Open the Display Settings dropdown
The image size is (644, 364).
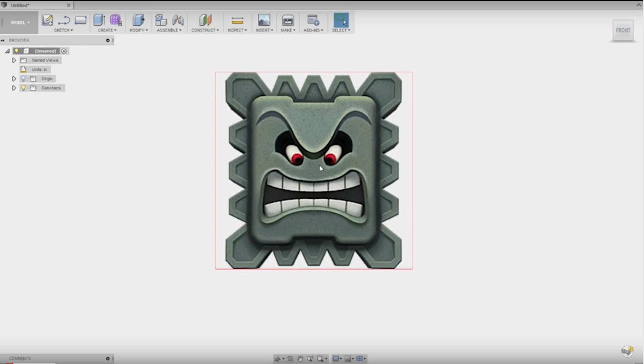336,359
